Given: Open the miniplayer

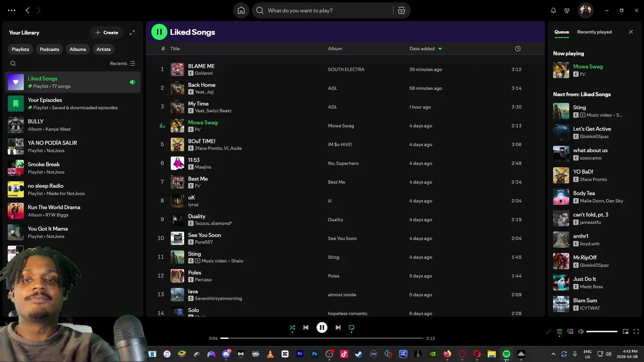Looking at the screenshot, I should click(x=625, y=331).
